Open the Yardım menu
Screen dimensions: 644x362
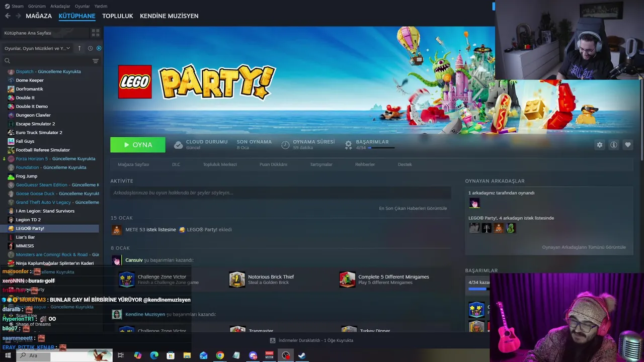pyautogui.click(x=101, y=6)
